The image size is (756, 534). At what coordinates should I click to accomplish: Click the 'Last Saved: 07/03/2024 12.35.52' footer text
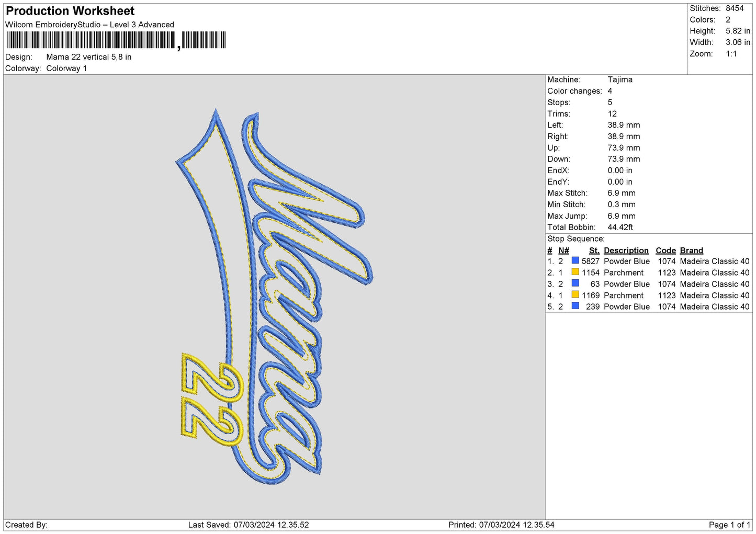pos(248,525)
